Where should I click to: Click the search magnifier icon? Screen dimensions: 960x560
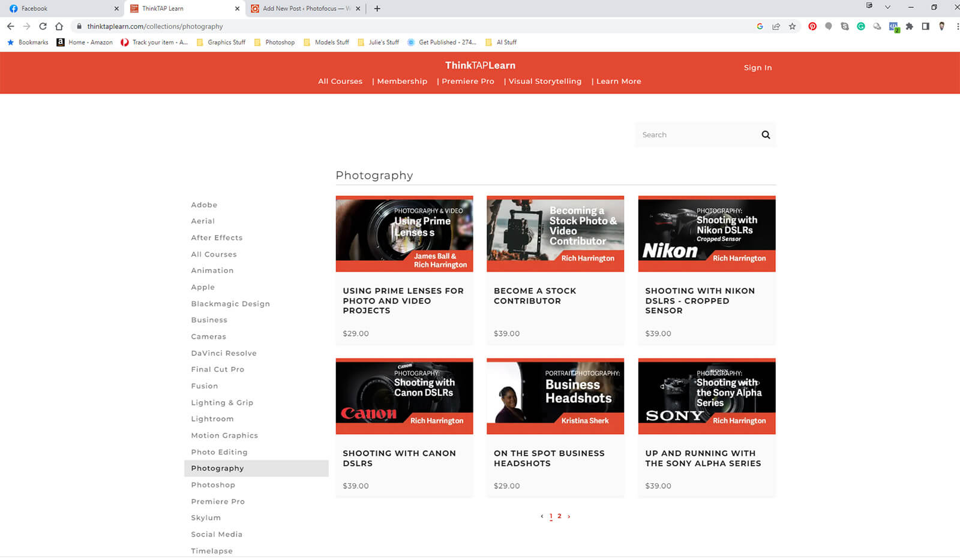click(x=766, y=135)
